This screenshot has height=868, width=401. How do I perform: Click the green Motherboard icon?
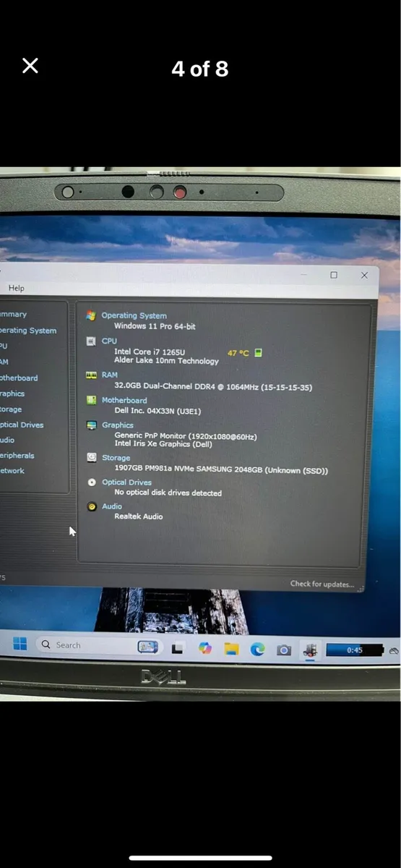[91, 399]
